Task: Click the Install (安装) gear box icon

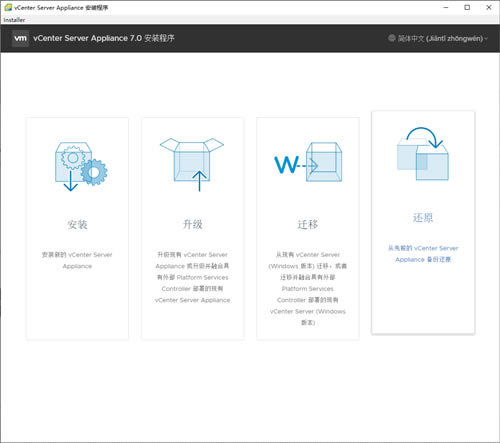Action: tap(81, 166)
